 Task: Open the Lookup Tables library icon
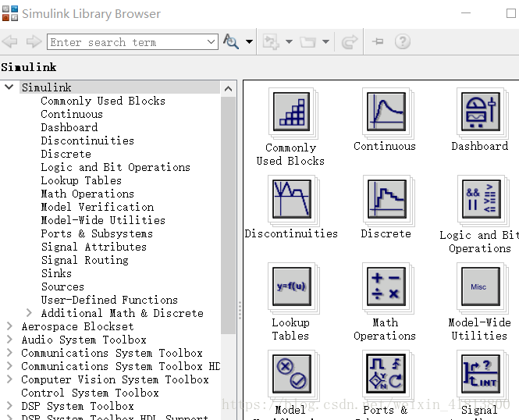coord(291,287)
